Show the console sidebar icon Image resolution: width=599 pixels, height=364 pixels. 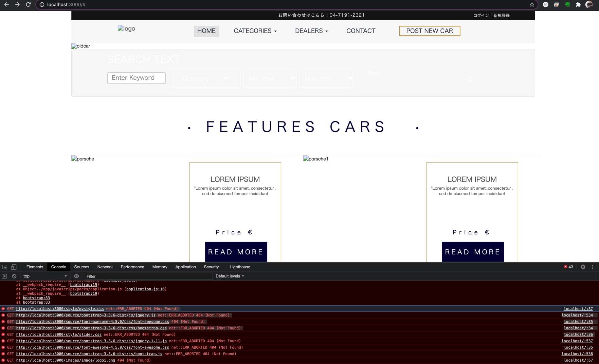pyautogui.click(x=4, y=276)
